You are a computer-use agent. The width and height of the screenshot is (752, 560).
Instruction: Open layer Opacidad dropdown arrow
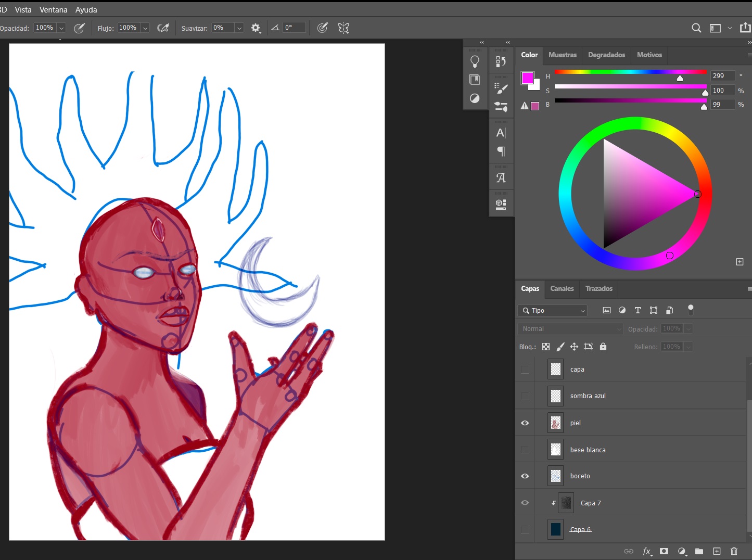[x=689, y=329]
